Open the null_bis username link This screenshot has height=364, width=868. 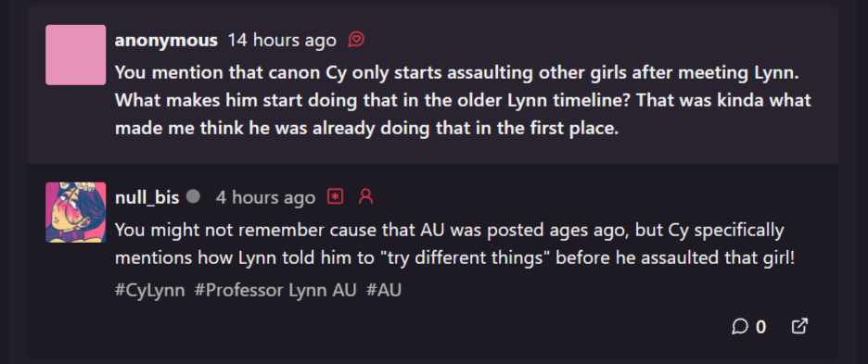click(147, 197)
